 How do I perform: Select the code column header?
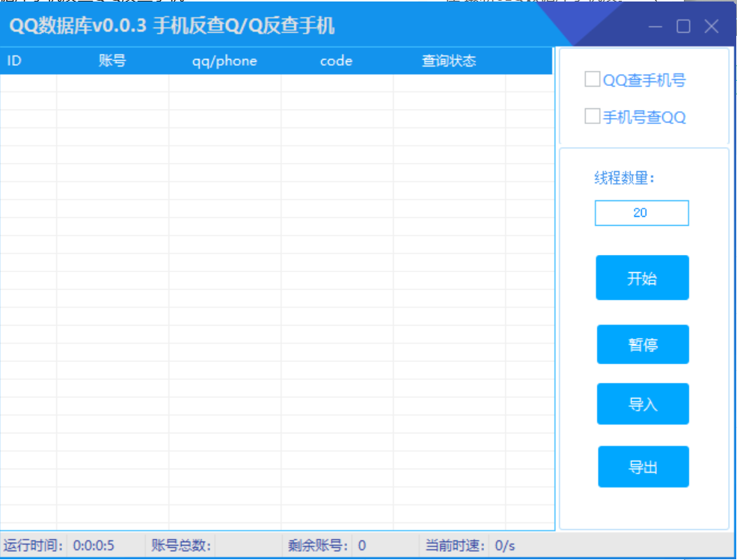pos(334,61)
